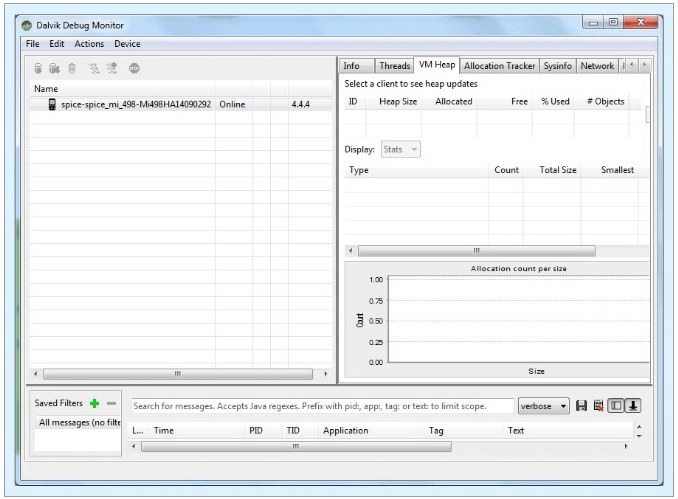The width and height of the screenshot is (678, 499).
Task: Click the log search messages field
Action: point(322,406)
